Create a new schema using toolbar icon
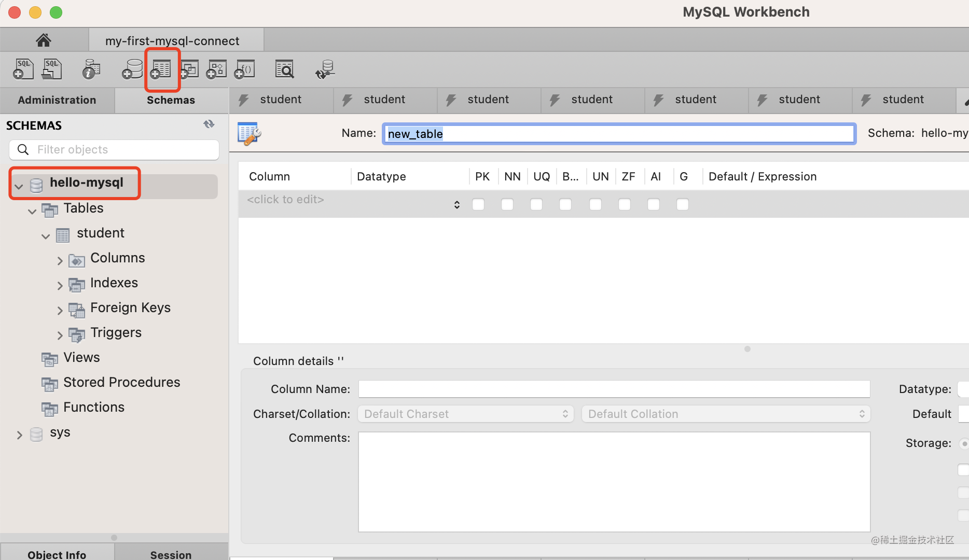 point(132,69)
